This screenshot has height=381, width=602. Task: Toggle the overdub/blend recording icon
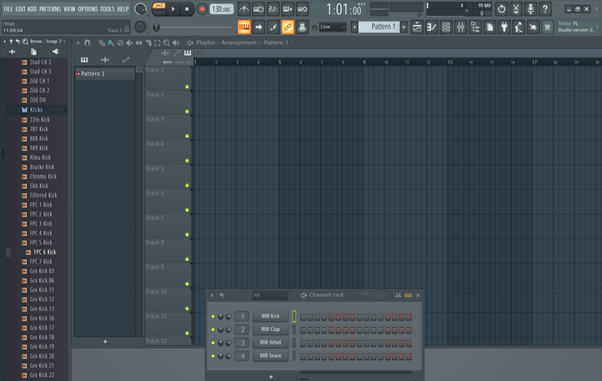coord(288,9)
